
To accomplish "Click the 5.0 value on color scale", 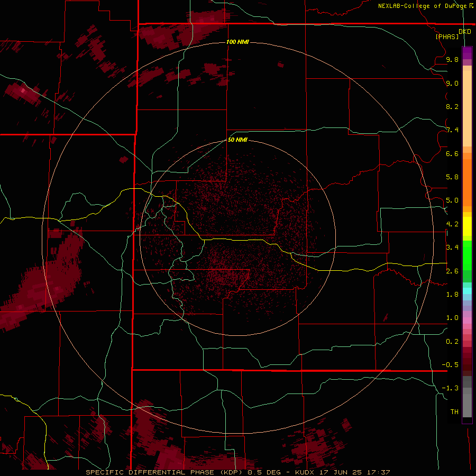I will pos(452,200).
